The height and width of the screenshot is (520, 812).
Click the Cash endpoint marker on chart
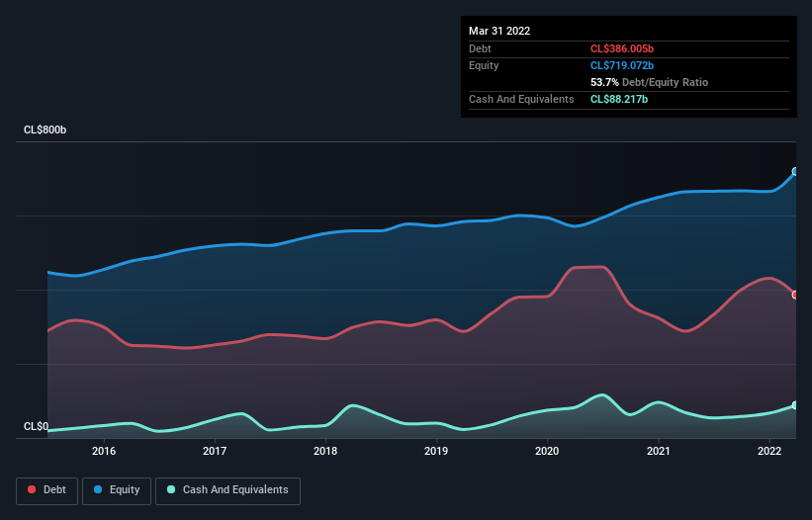[x=795, y=405]
